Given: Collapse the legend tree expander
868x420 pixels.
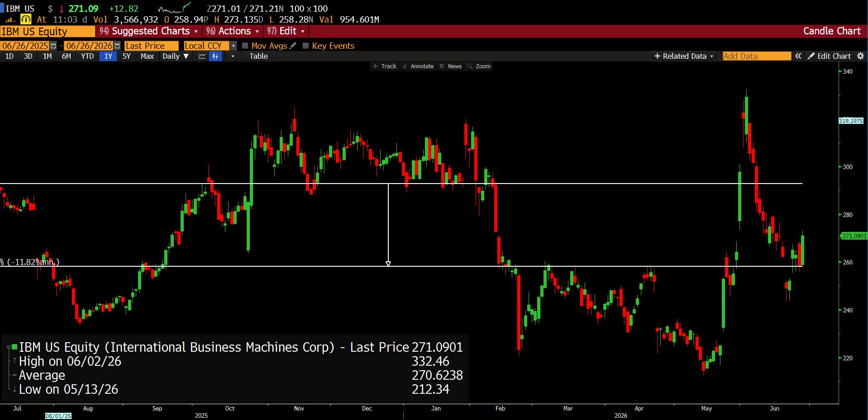Looking at the screenshot, I should [x=9, y=347].
